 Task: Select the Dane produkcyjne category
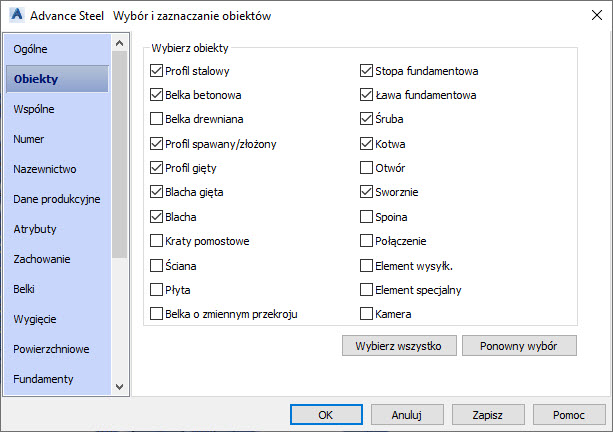click(x=56, y=199)
